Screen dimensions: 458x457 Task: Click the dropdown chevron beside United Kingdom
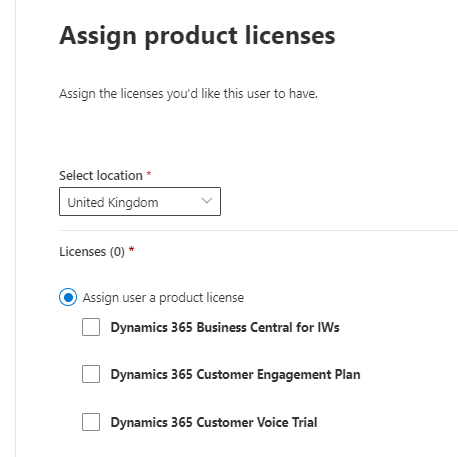click(207, 201)
